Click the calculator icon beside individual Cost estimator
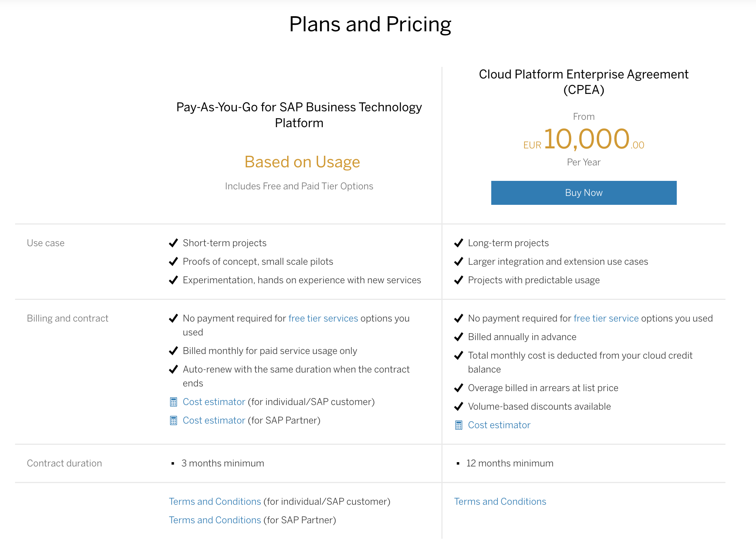The width and height of the screenshot is (756, 548). [x=174, y=402]
